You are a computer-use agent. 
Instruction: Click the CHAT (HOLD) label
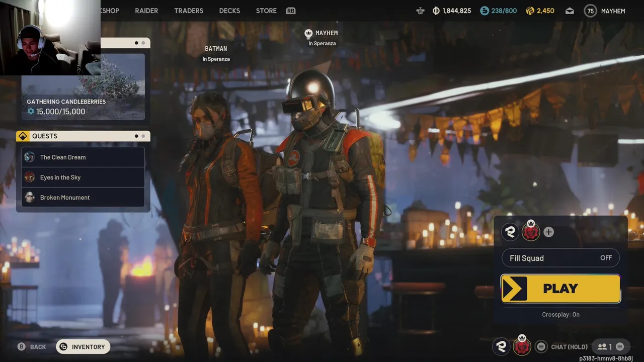click(x=569, y=347)
